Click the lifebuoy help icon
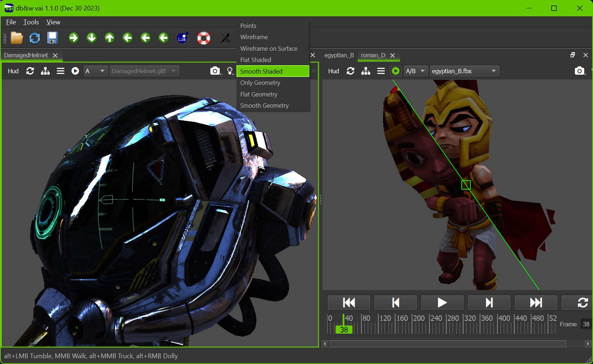The width and height of the screenshot is (593, 364). point(203,38)
